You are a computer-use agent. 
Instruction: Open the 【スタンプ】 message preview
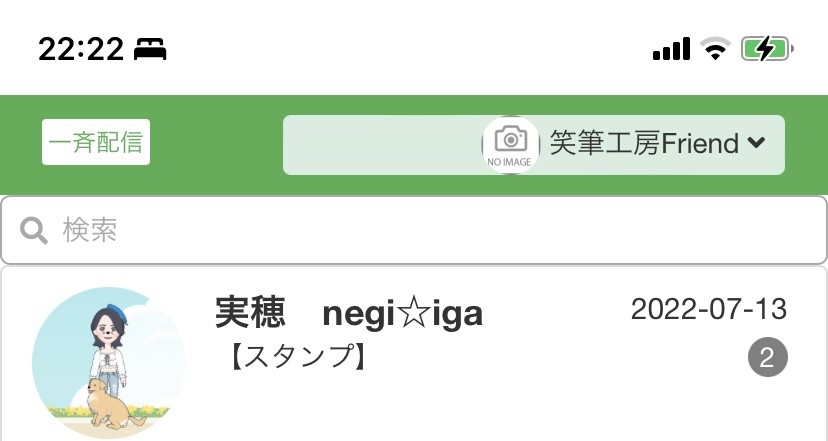click(x=298, y=356)
